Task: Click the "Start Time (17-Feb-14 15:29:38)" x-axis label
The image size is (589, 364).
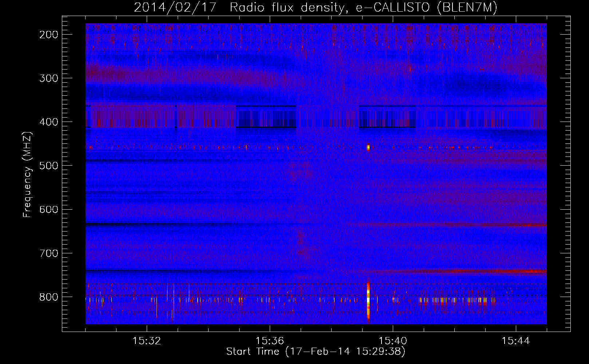Action: click(316, 352)
